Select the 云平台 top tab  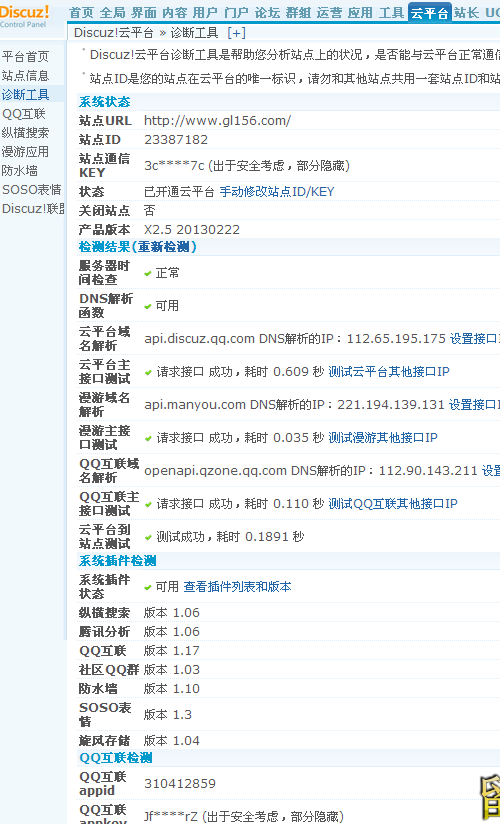(429, 13)
